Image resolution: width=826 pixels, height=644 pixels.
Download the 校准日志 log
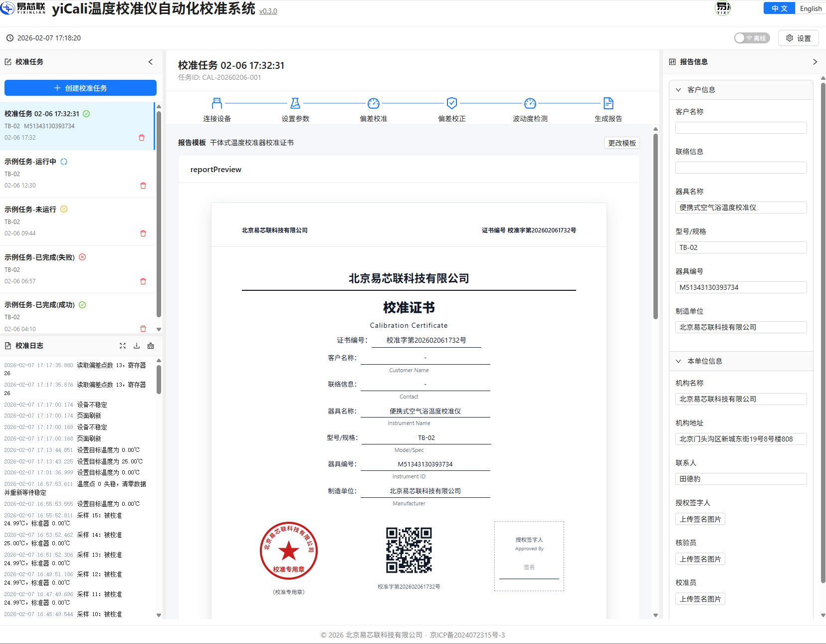tap(137, 346)
